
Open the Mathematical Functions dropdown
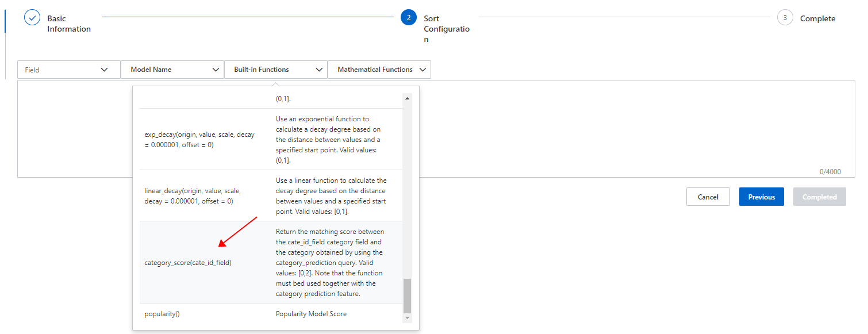pyautogui.click(x=379, y=70)
